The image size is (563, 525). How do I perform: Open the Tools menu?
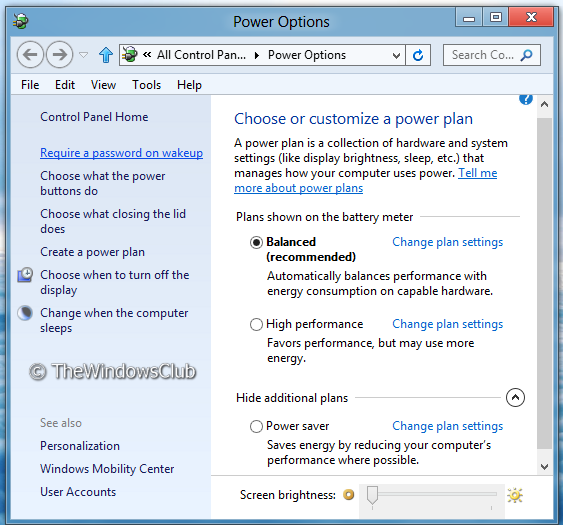(x=146, y=85)
